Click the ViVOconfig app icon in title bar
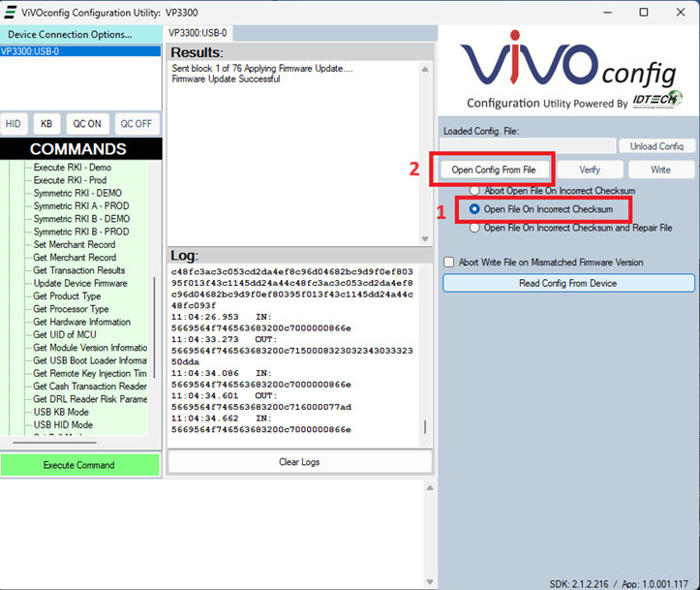700x590 pixels. 10,12
